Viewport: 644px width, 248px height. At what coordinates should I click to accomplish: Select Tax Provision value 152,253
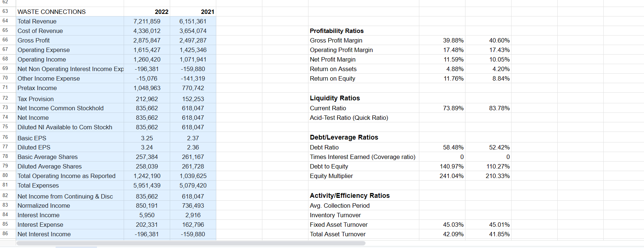point(193,99)
